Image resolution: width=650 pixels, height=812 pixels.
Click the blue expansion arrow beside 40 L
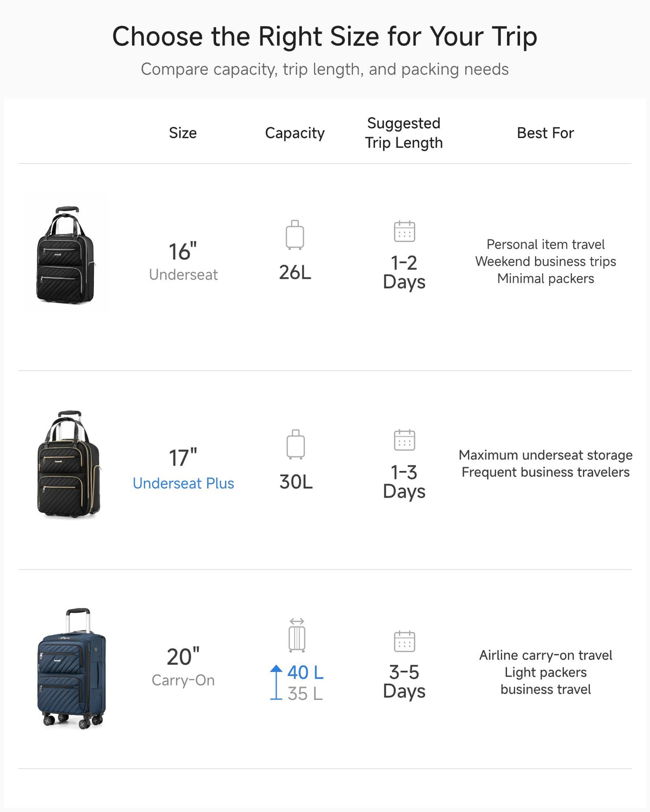tap(276, 682)
